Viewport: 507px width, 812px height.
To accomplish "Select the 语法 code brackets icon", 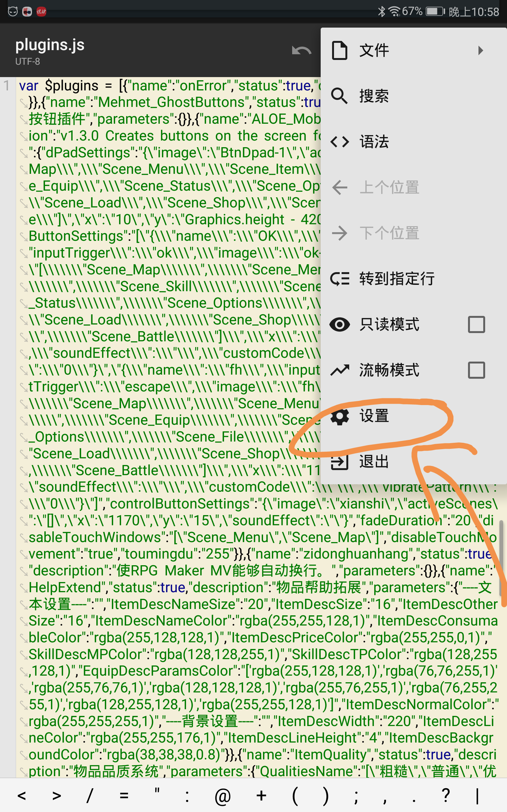I will pos(339,141).
